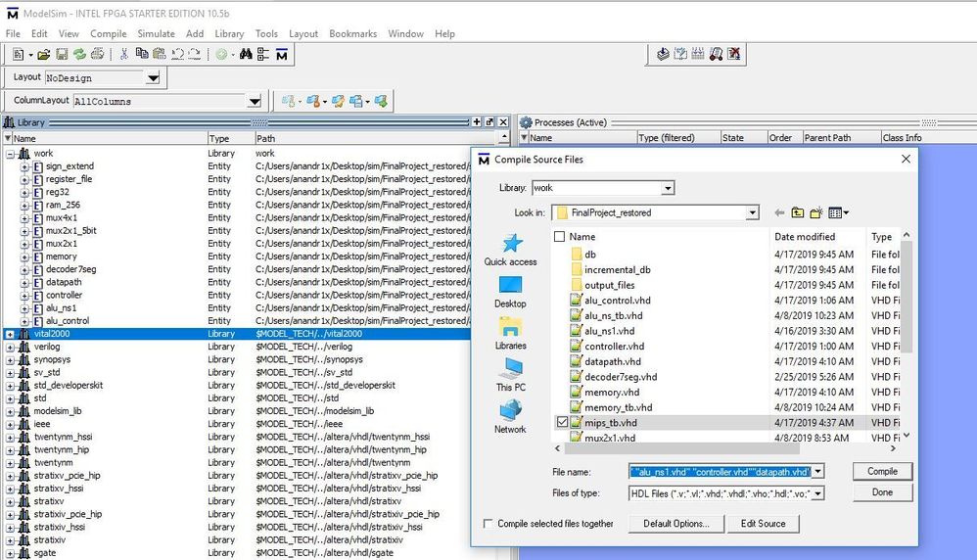Toggle the select-all checkbox beside Name header
The width and height of the screenshot is (977, 560).
(x=560, y=237)
